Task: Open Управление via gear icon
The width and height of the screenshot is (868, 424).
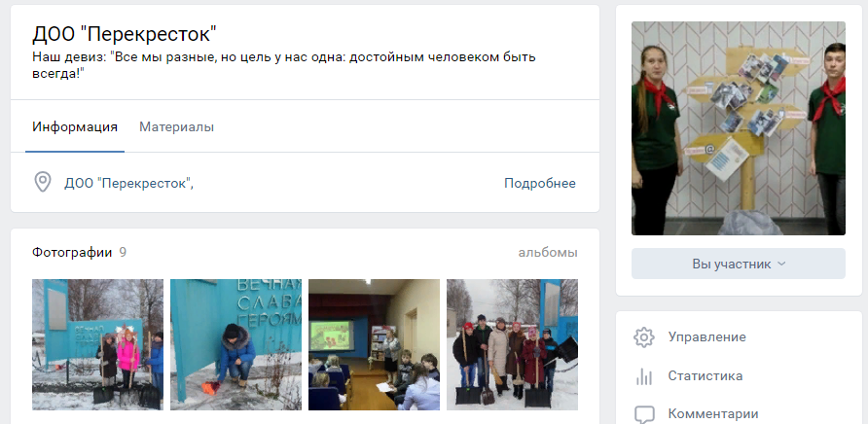Action: pyautogui.click(x=644, y=337)
